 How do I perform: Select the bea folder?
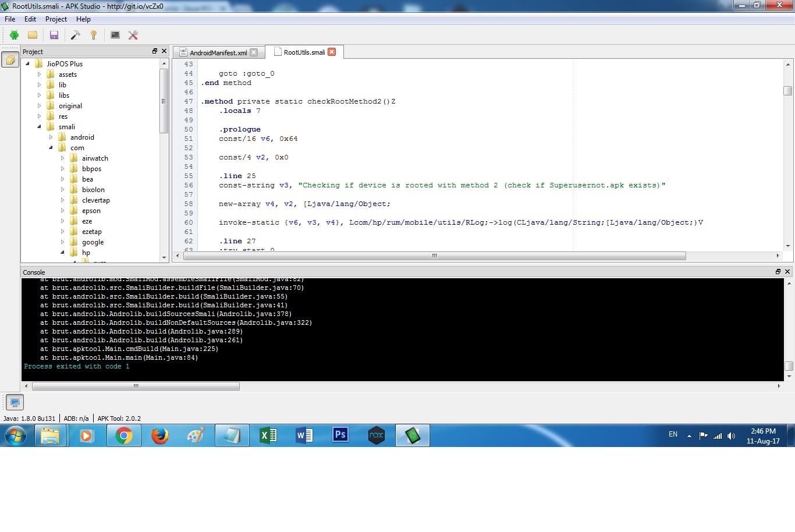click(x=87, y=179)
